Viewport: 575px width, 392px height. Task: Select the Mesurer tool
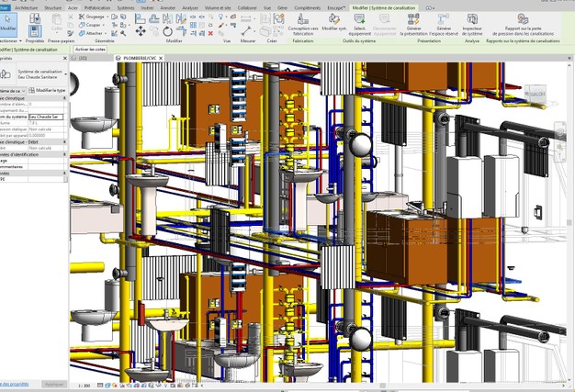pyautogui.click(x=247, y=28)
